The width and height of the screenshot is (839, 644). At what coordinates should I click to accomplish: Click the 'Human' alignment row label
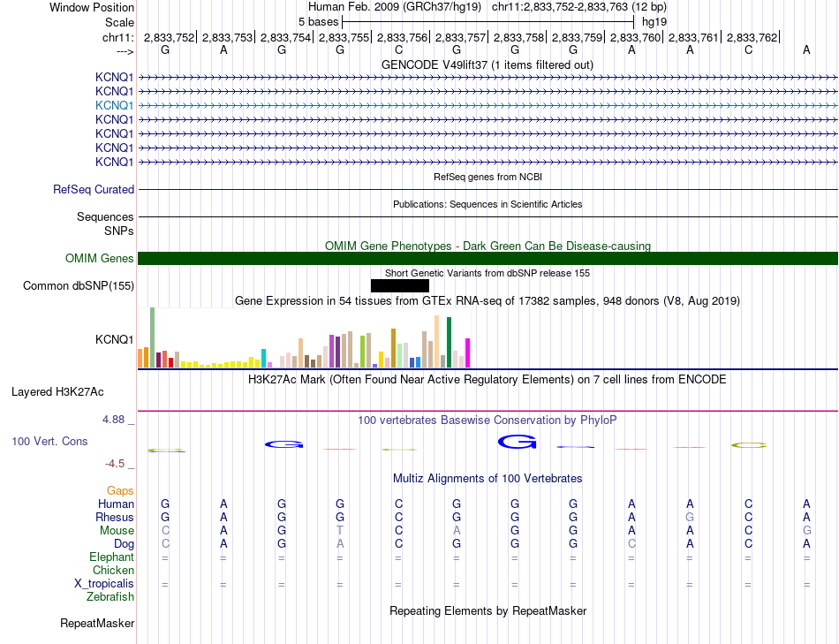tap(116, 504)
